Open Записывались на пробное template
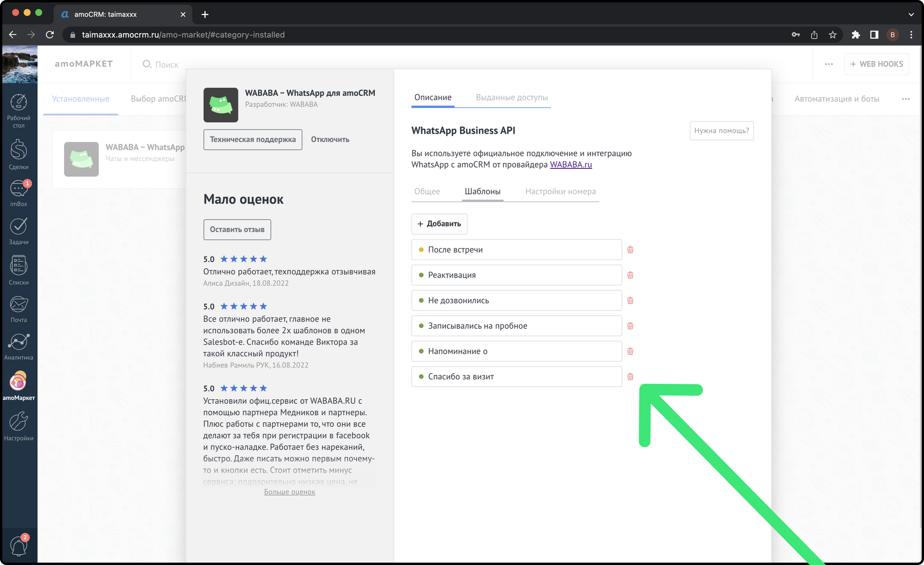Image resolution: width=924 pixels, height=565 pixels. 517,326
